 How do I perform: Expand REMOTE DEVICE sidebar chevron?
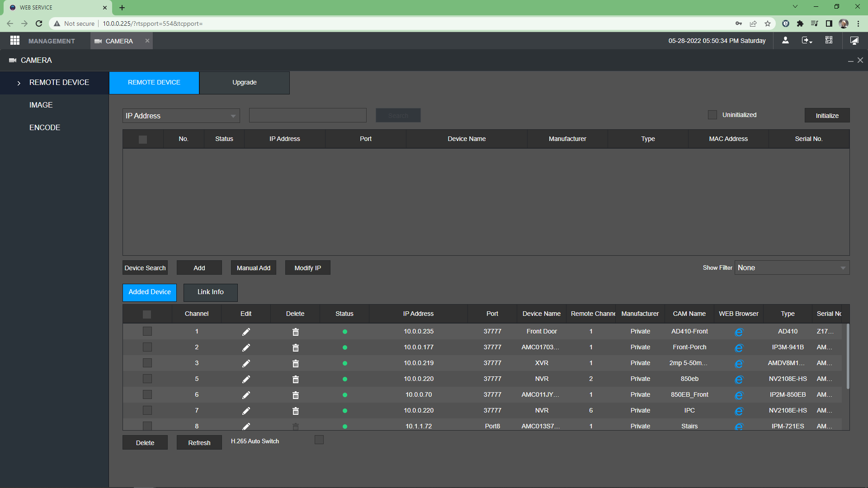pos(19,83)
